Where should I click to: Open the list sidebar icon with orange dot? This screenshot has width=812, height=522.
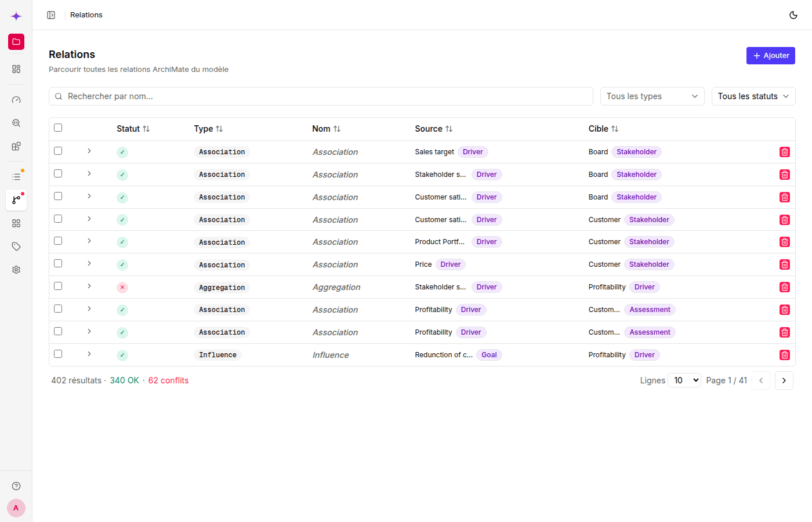(16, 176)
